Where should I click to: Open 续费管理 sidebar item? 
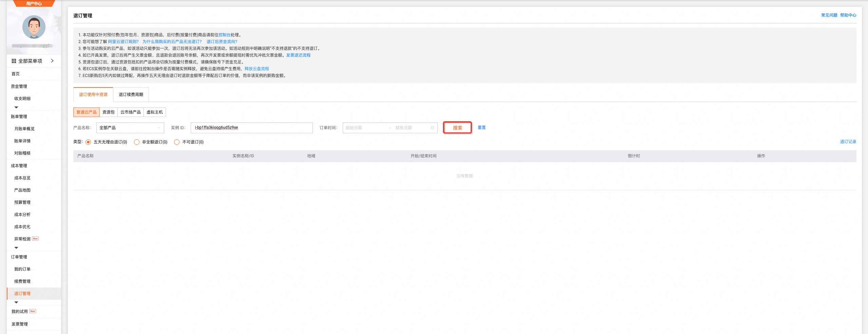point(22,281)
